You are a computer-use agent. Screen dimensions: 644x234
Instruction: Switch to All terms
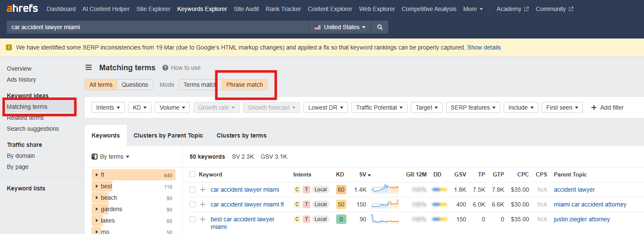pos(101,85)
